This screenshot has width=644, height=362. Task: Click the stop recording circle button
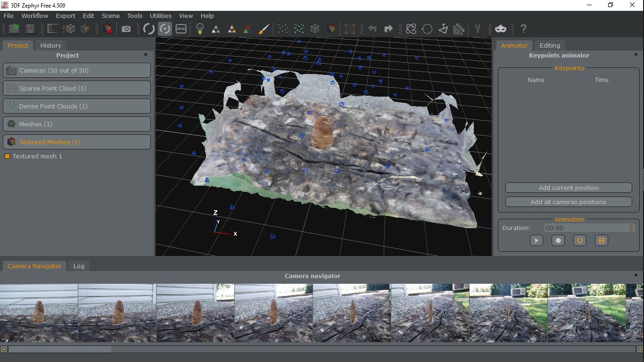click(x=558, y=240)
